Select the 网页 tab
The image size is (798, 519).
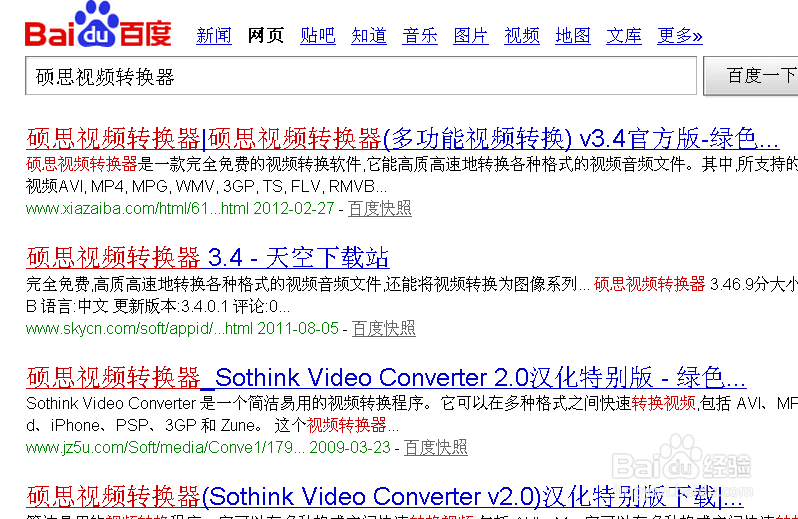[x=265, y=36]
